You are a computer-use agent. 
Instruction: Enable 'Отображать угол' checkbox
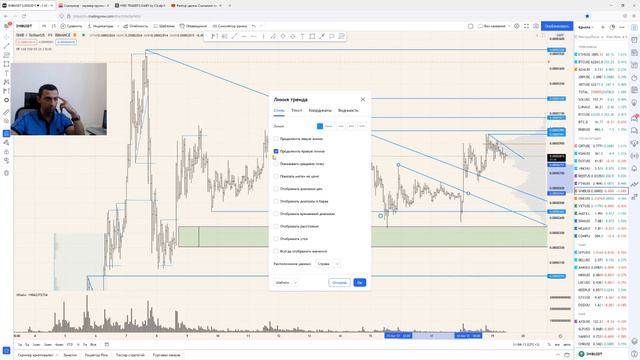(x=276, y=239)
